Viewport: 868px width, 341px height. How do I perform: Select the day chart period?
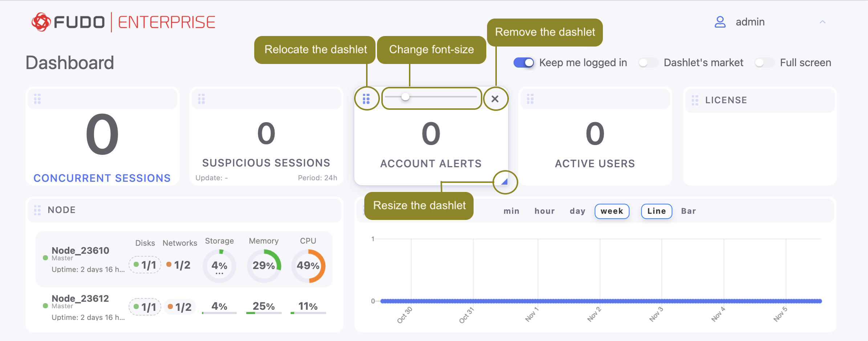click(x=577, y=211)
